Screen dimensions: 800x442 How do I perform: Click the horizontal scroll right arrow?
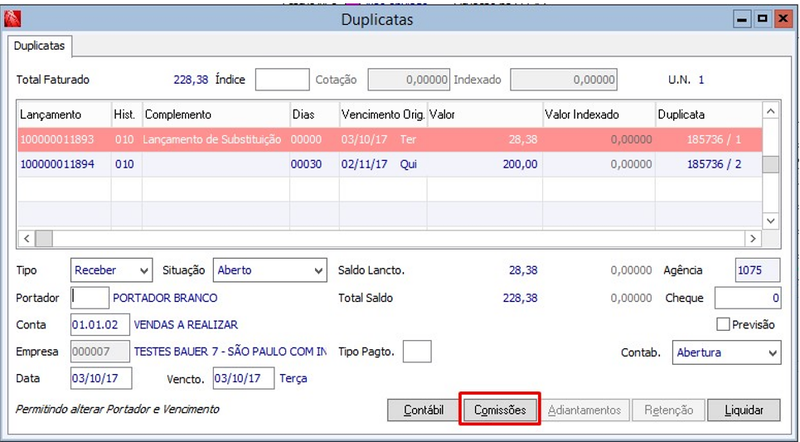[753, 238]
